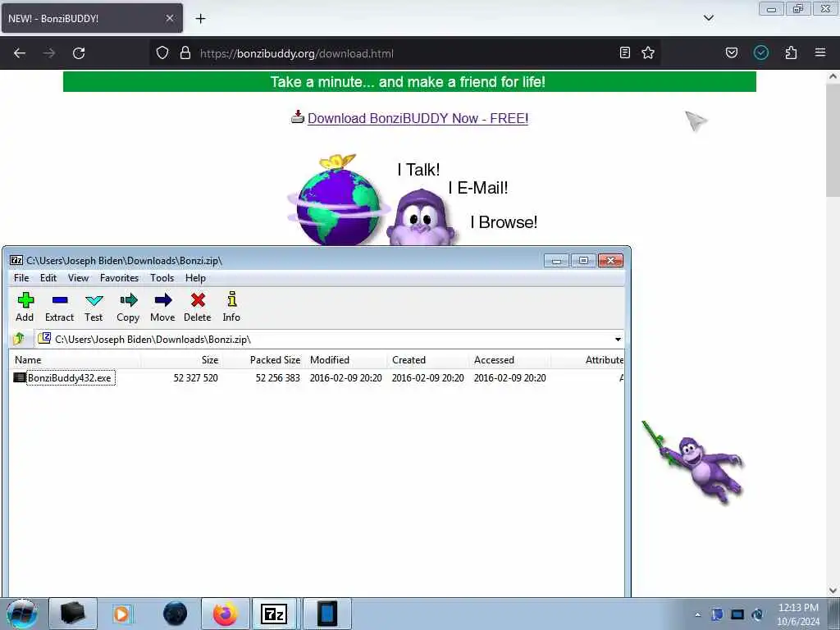Viewport: 840px width, 630px height.
Task: Open the black folder taskbar icon
Action: [73, 614]
